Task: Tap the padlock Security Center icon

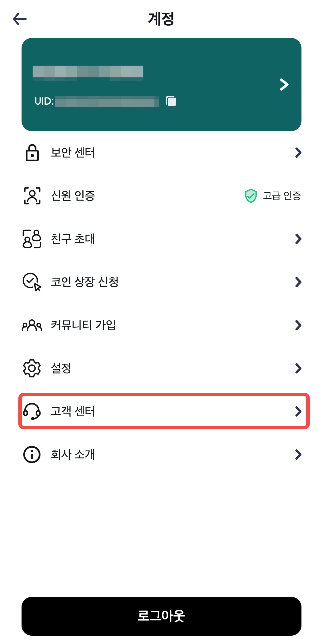Action: [32, 153]
